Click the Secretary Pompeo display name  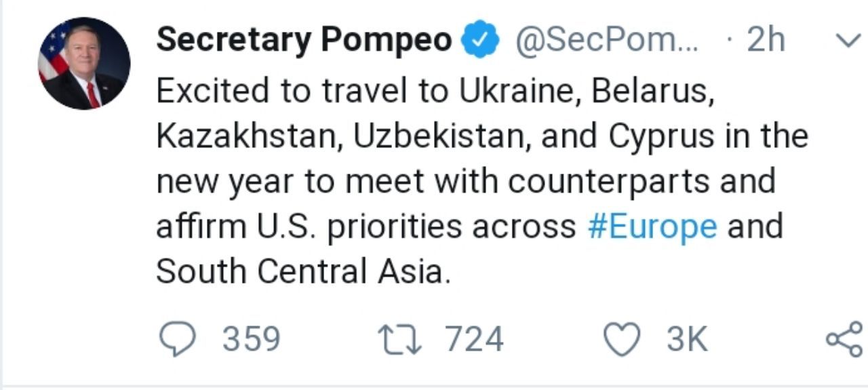[304, 41]
